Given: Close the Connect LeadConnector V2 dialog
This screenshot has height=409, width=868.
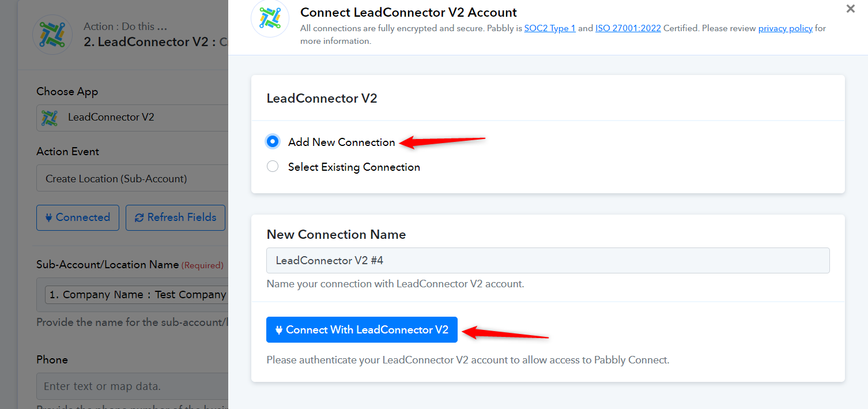Looking at the screenshot, I should coord(850,9).
